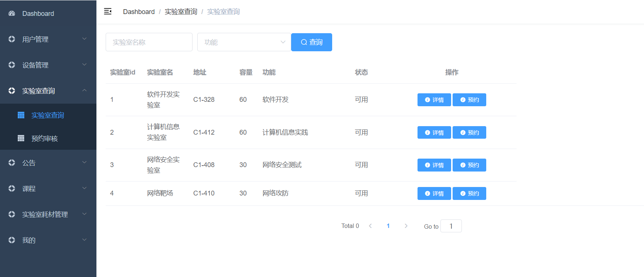644x277 pixels.
Task: Click the 设备管理 sidebar icon
Action: coord(12,65)
